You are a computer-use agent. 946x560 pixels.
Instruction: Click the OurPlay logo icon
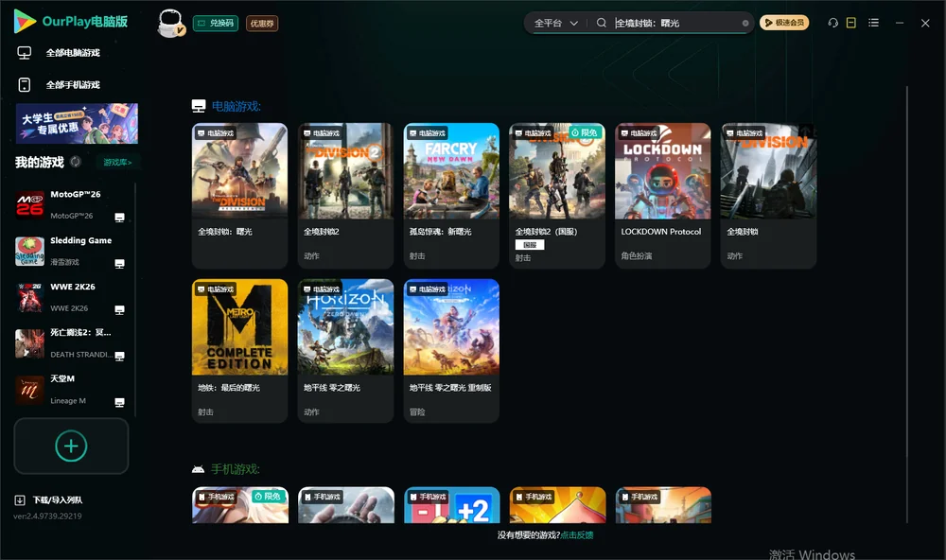tap(25, 22)
